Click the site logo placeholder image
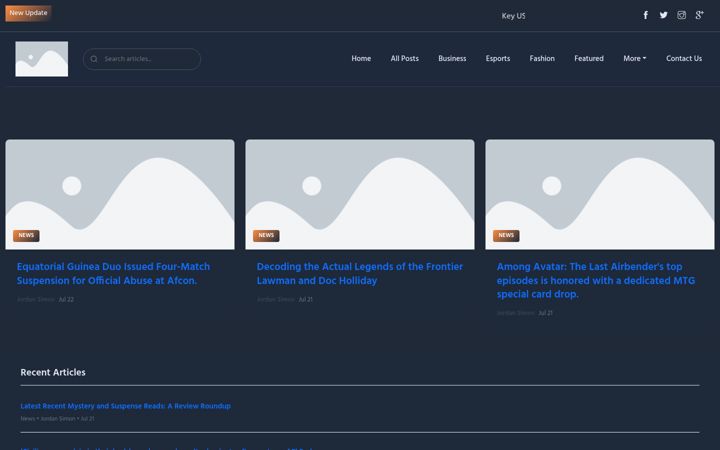 tap(42, 59)
